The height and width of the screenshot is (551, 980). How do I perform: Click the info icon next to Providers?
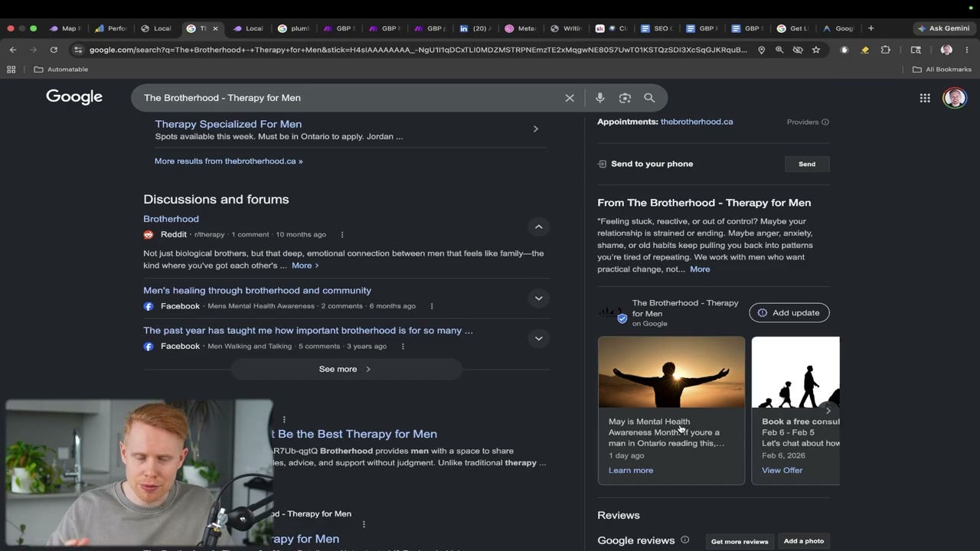pos(825,122)
